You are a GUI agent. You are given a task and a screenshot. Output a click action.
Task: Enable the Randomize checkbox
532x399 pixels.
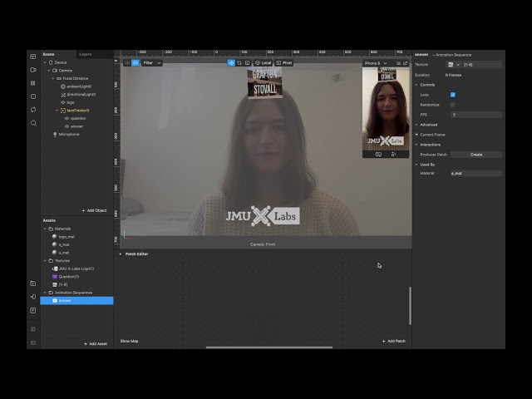point(453,105)
